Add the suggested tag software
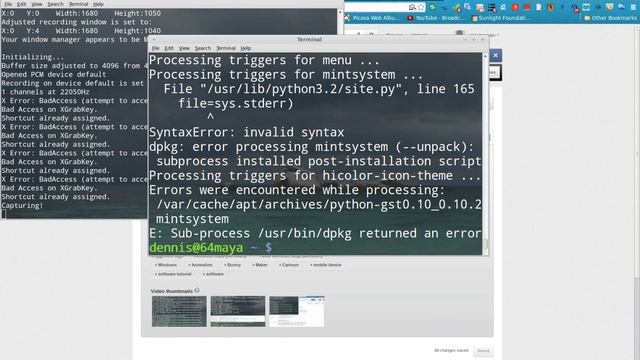The width and height of the screenshot is (640, 360). 213,274
